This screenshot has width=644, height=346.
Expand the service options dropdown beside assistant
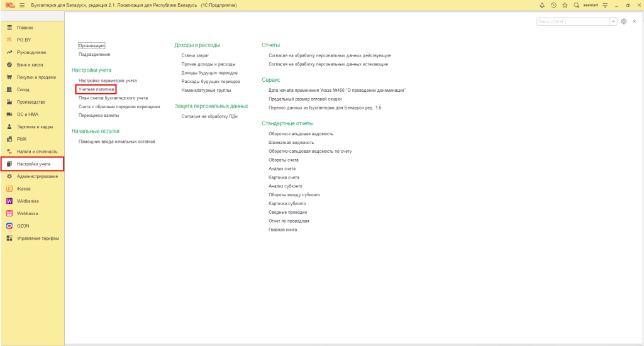604,5
